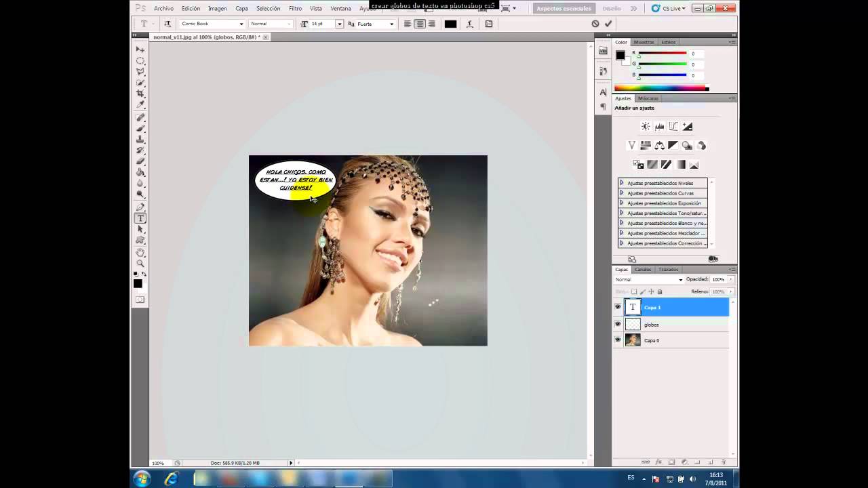
Task: Select the Custom Shape tool
Action: pyautogui.click(x=140, y=240)
